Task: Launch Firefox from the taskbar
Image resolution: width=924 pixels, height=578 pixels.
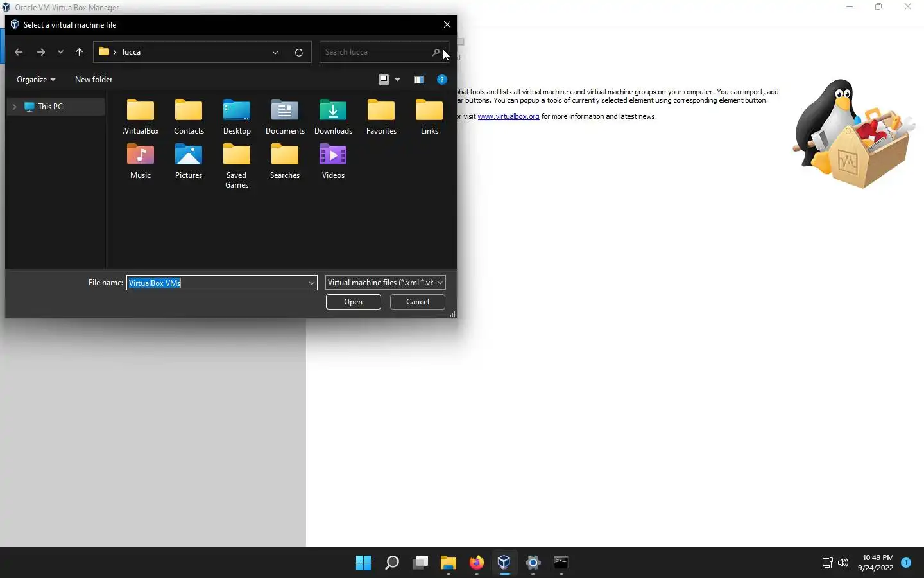Action: point(476,563)
